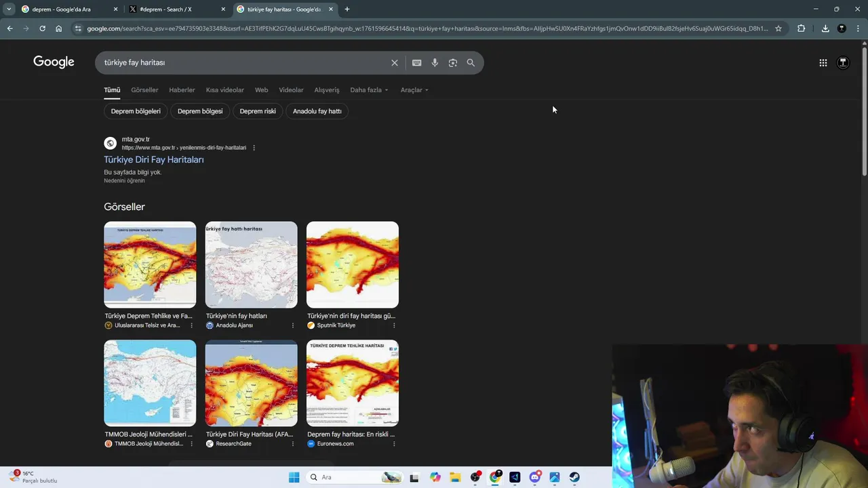Open more options for Uluslararası Telsiz image
Viewport: 868px width, 488px height.
click(191, 325)
